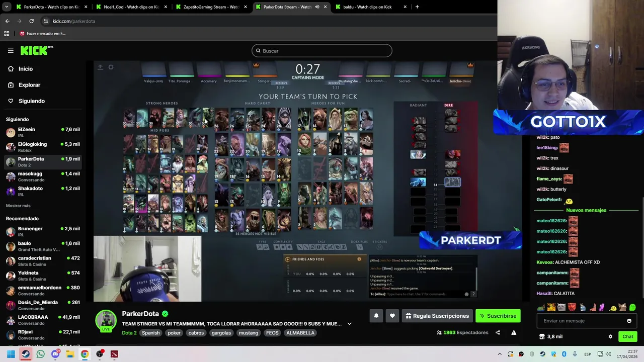This screenshot has height=362, width=644.
Task: Expand the stream title description chevron
Action: click(x=349, y=324)
